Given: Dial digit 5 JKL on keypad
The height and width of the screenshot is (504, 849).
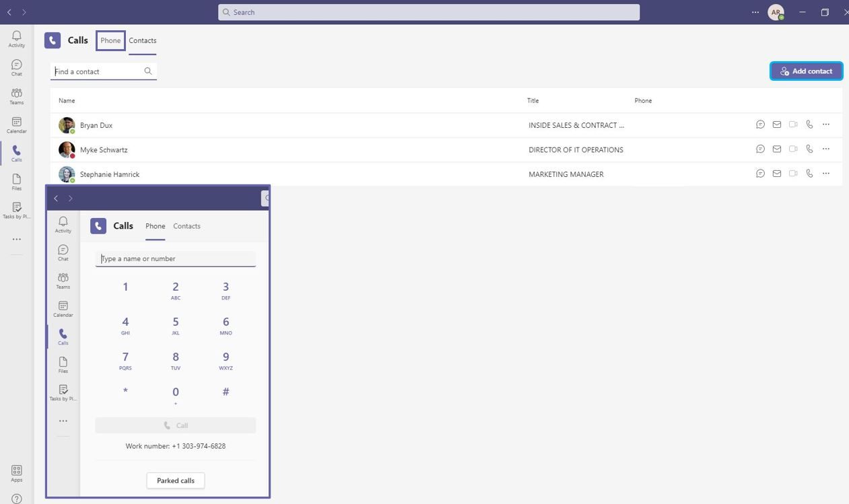Looking at the screenshot, I should [x=176, y=325].
